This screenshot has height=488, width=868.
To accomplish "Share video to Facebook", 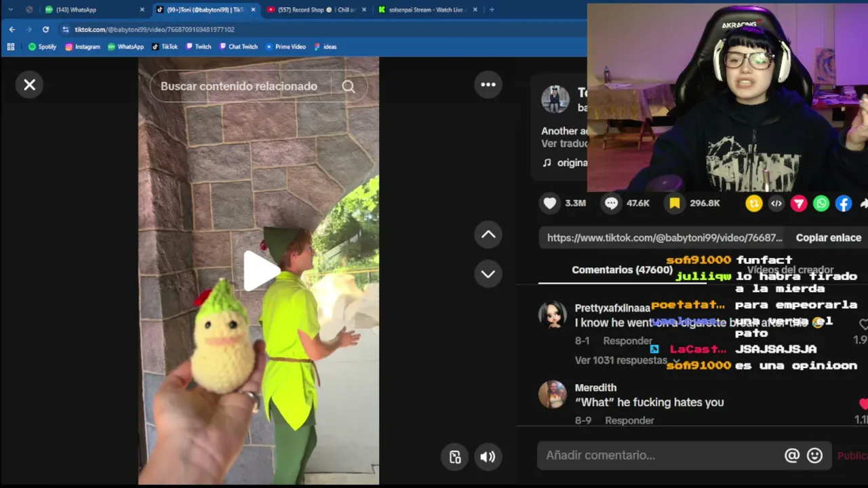I will coord(844,203).
